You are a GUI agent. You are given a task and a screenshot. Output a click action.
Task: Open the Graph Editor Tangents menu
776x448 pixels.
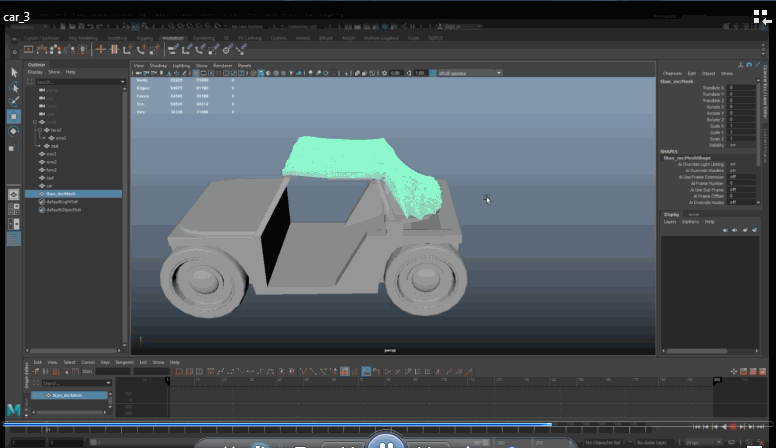tap(124, 362)
